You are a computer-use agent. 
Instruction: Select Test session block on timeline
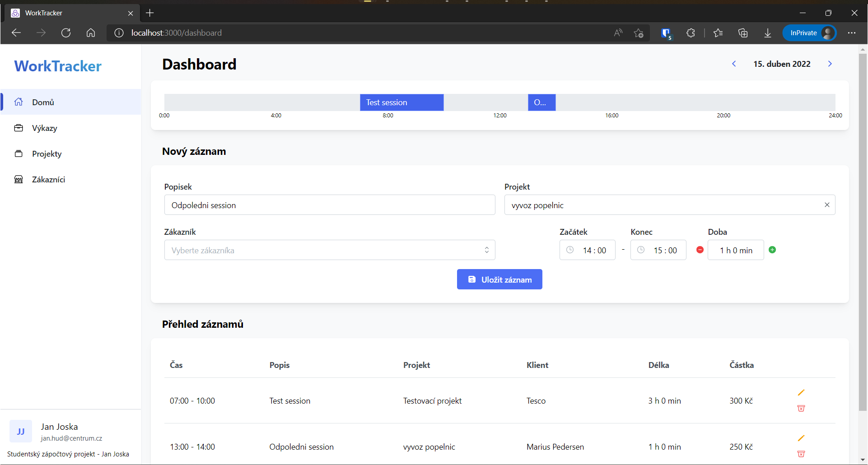point(401,102)
